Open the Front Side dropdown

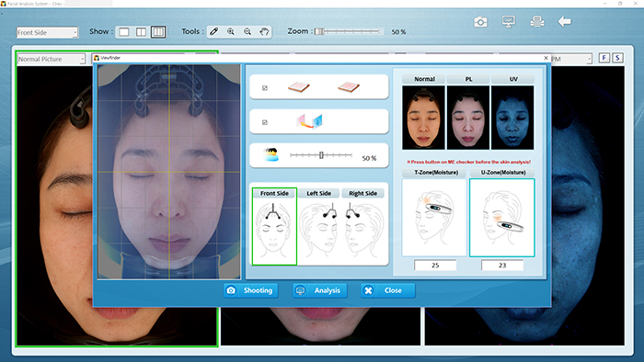[x=47, y=32]
